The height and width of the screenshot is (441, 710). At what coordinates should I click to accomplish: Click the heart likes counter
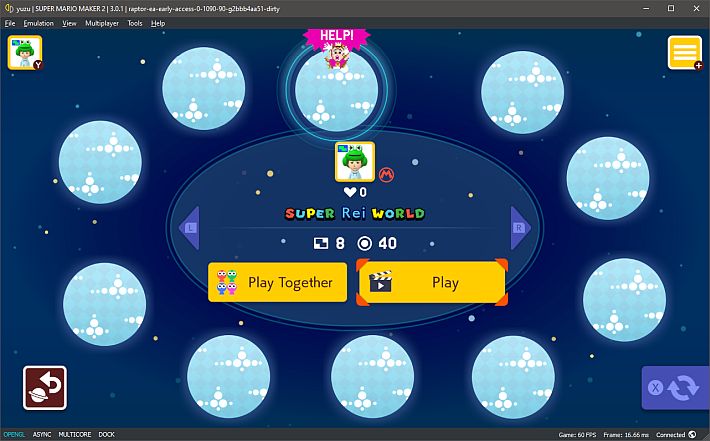click(355, 192)
